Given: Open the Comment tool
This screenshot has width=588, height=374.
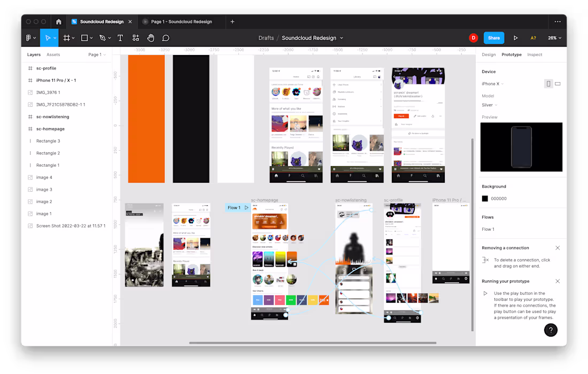Looking at the screenshot, I should [165, 37].
